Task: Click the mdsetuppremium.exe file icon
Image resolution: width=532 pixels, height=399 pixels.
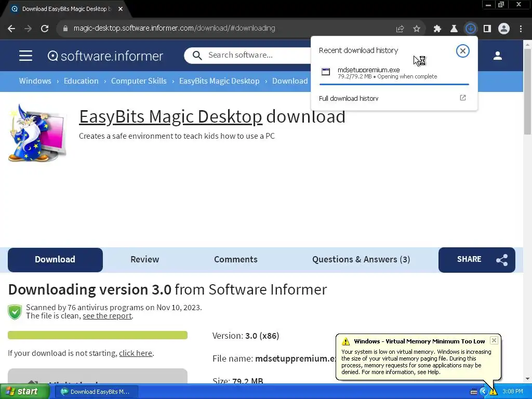Action: (x=326, y=72)
